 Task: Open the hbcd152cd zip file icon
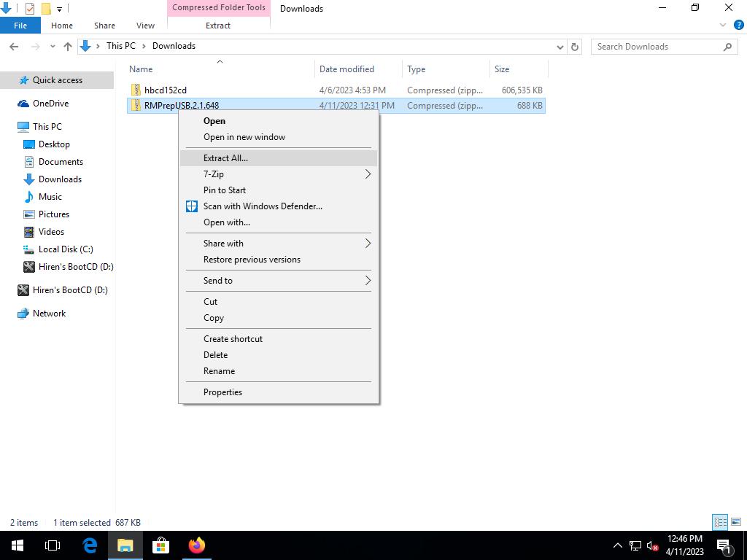pyautogui.click(x=136, y=90)
